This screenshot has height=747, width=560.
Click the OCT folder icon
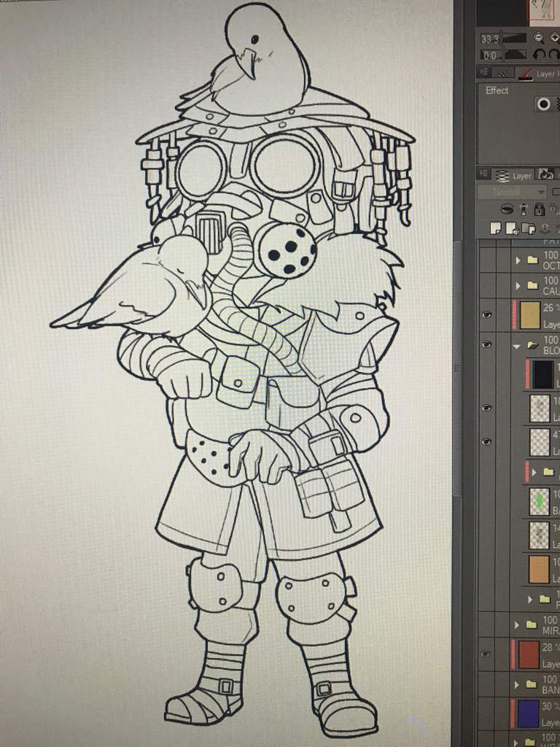pos(532,260)
